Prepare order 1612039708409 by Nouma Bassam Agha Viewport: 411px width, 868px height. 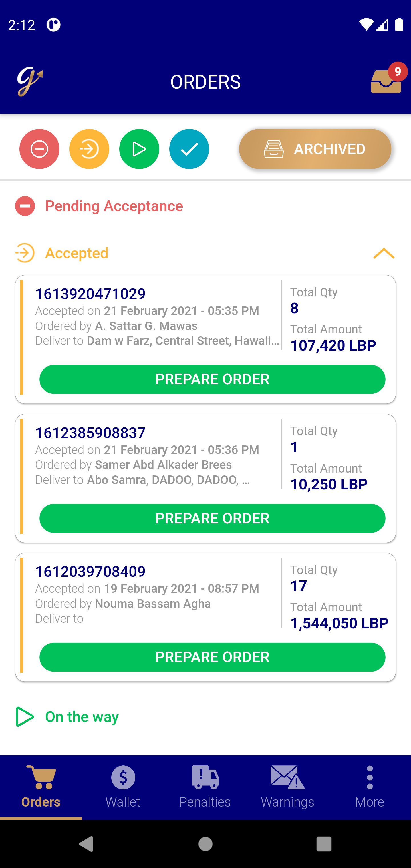212,657
